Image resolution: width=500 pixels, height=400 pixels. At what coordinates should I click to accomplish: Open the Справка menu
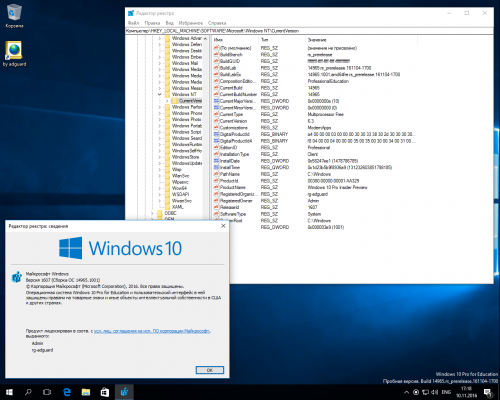(x=217, y=23)
